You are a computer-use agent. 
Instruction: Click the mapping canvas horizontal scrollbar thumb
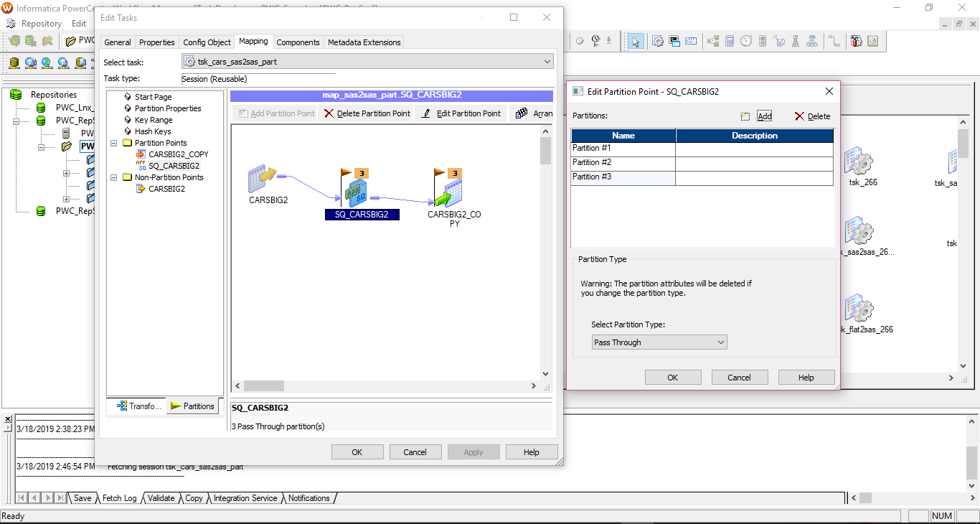[x=263, y=386]
